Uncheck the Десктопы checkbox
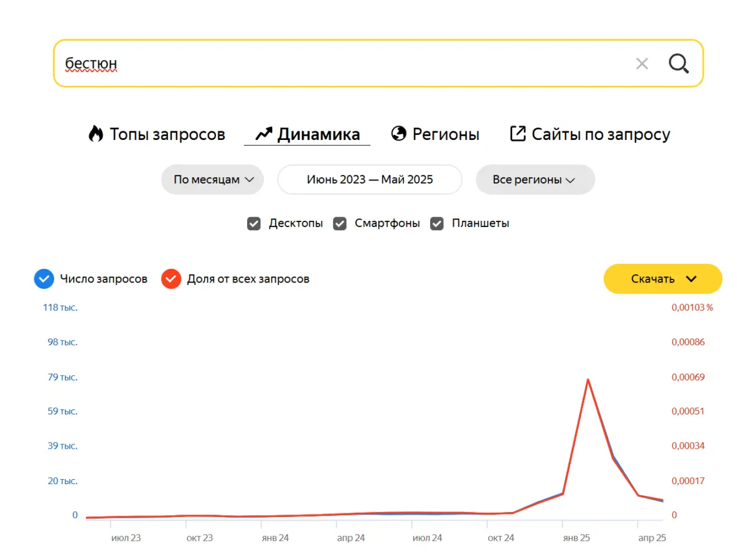Screen dimensions: 737x560 click(254, 223)
